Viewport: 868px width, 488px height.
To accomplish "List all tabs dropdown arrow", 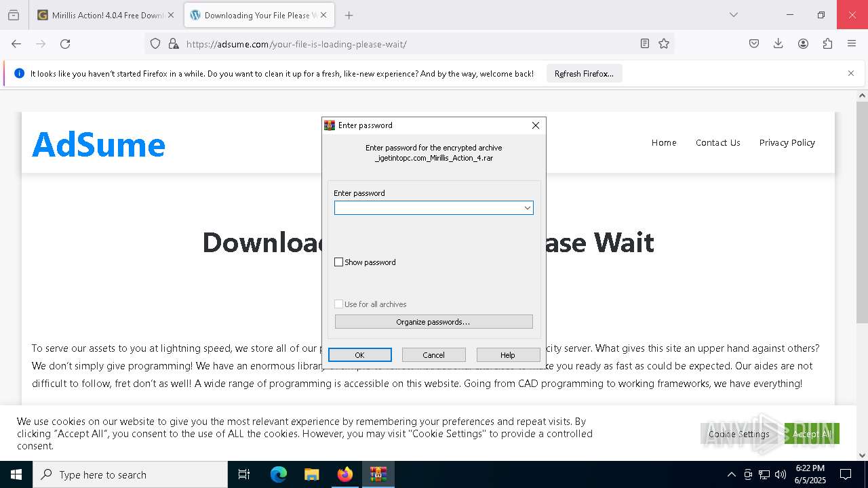I will tap(733, 15).
